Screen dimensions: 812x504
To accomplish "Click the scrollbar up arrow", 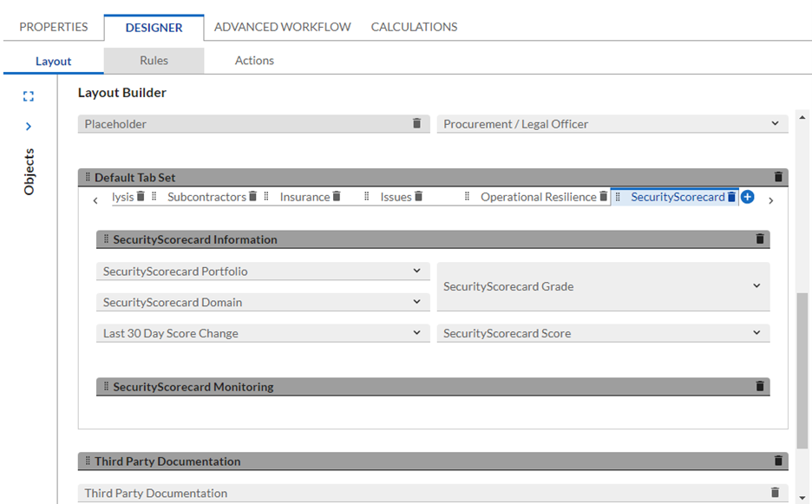I will [x=802, y=118].
